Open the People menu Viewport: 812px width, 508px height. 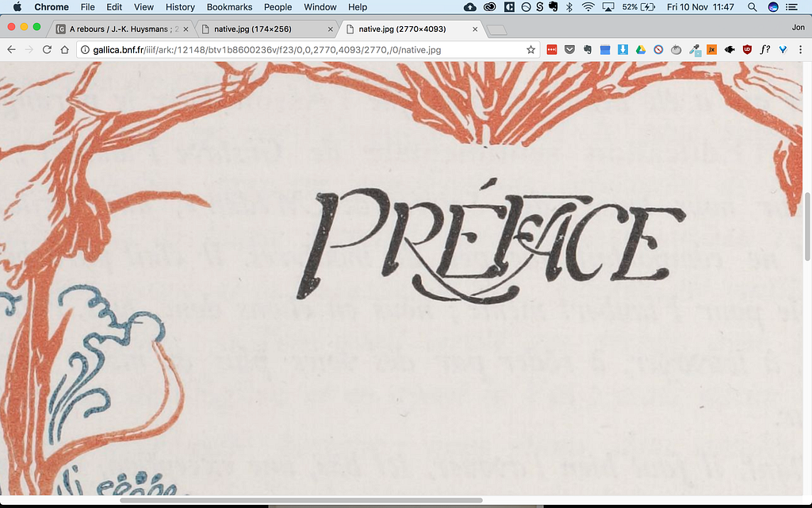point(278,6)
